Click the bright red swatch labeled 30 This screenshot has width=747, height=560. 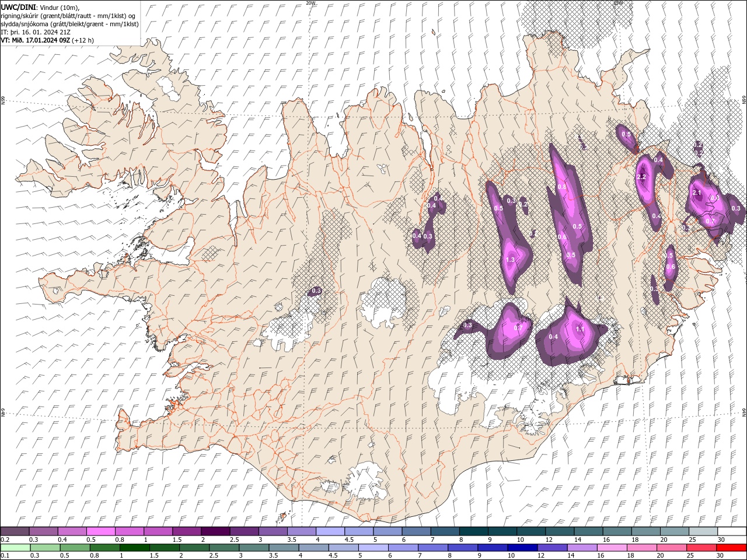731,548
